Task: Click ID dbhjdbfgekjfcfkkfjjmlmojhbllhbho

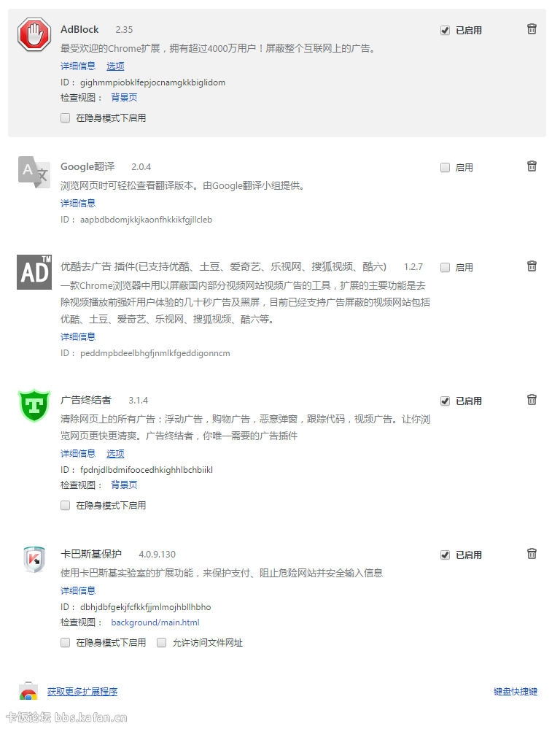Action: pyautogui.click(x=145, y=606)
